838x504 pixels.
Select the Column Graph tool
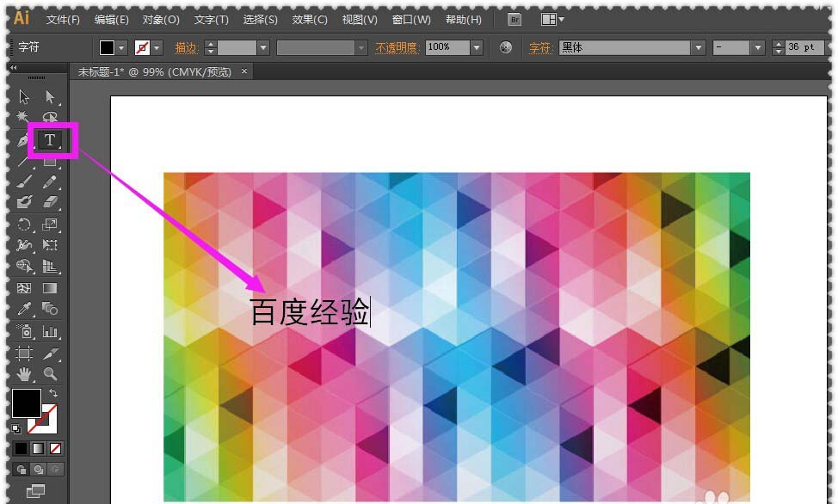tap(50, 331)
